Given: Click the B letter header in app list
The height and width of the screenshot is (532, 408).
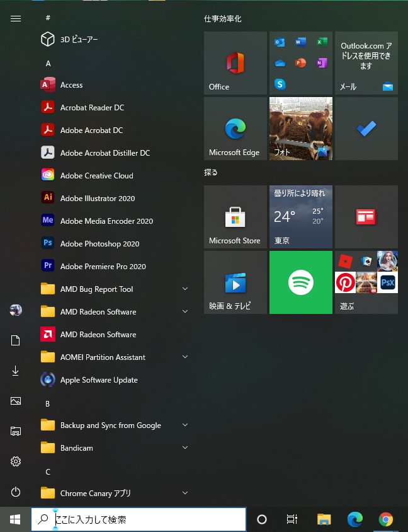Looking at the screenshot, I should [47, 404].
